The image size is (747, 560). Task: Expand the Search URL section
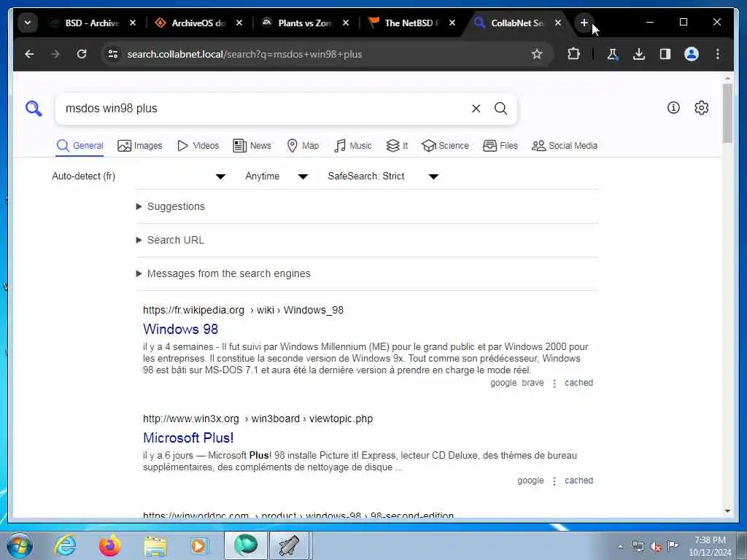pyautogui.click(x=171, y=240)
